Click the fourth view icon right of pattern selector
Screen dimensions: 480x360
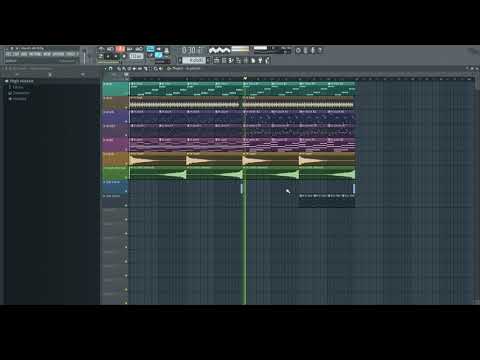[x=237, y=60]
